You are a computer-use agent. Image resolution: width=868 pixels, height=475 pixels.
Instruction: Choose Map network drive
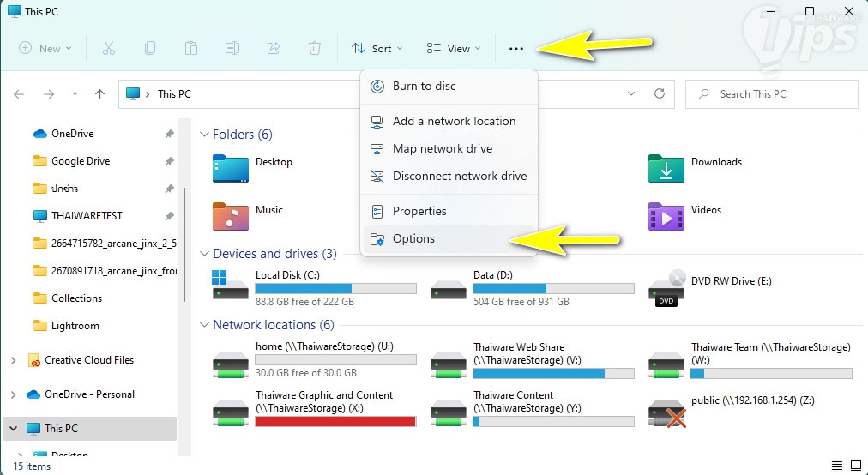tap(449, 149)
